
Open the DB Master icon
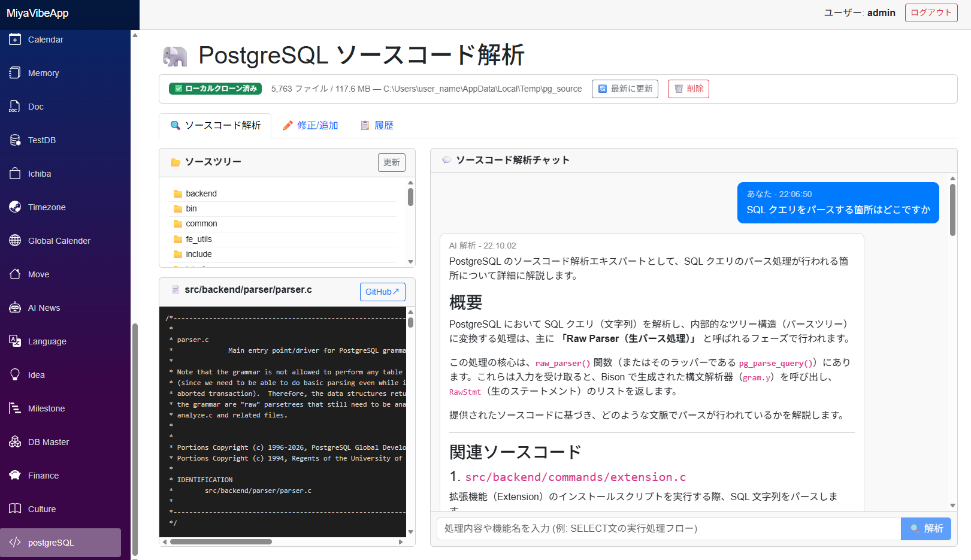click(x=15, y=442)
